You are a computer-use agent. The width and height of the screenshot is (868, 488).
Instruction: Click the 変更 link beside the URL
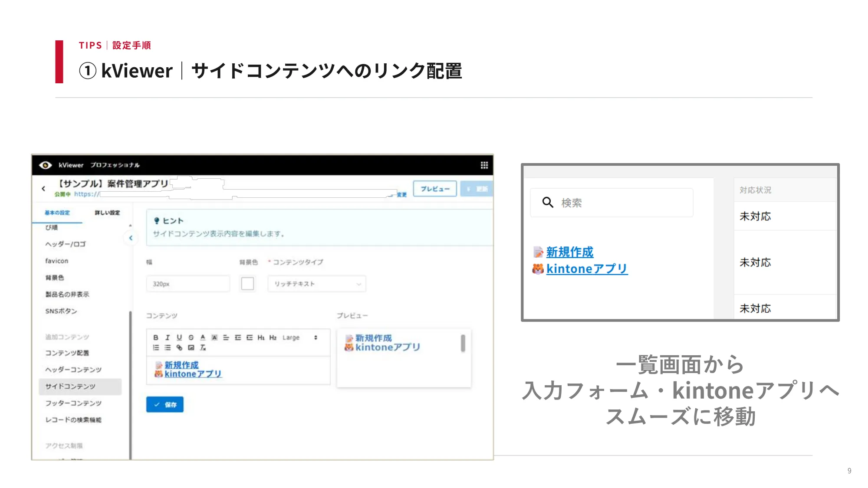coord(402,195)
